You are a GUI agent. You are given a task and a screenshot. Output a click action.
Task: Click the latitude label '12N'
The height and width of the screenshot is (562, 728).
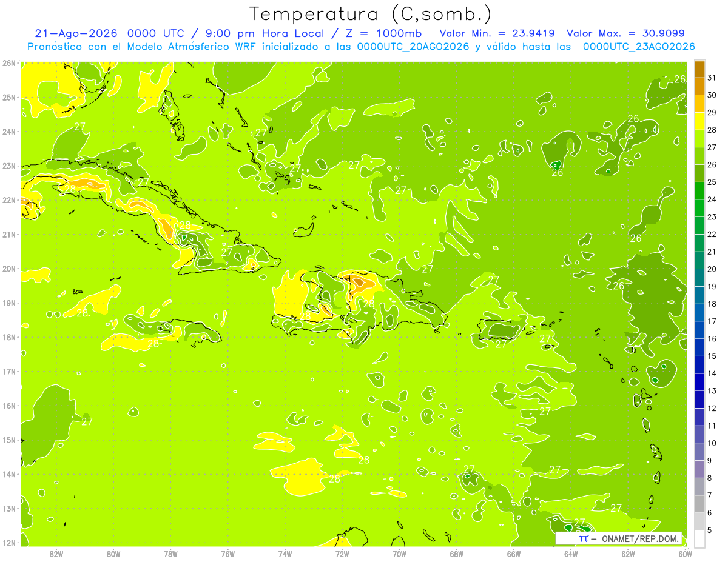coord(9,543)
